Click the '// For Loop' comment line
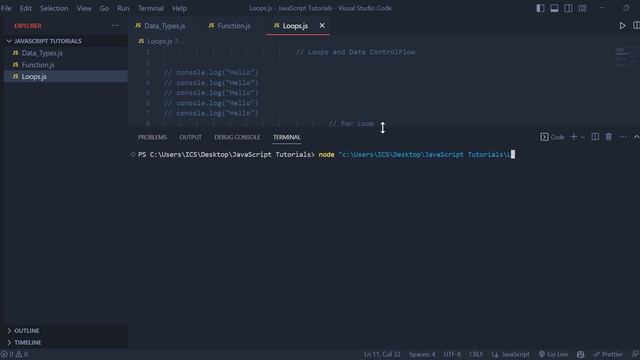Viewport: 640px width, 360px height. pos(351,123)
